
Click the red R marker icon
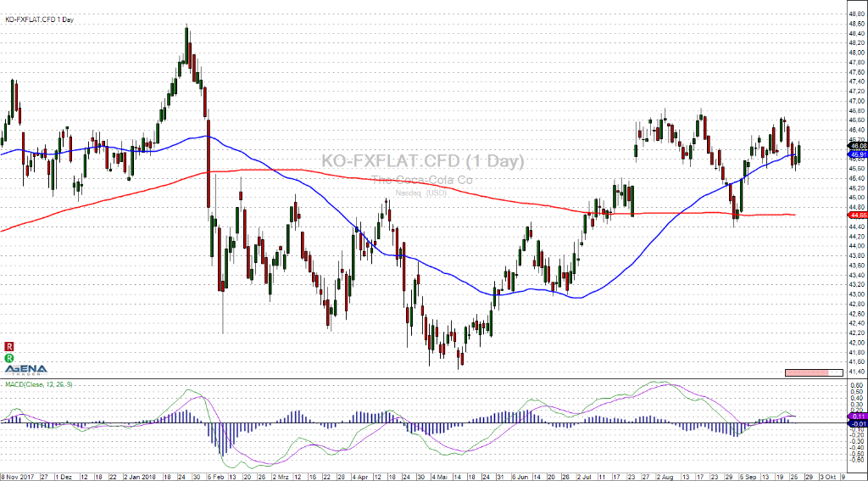8,346
